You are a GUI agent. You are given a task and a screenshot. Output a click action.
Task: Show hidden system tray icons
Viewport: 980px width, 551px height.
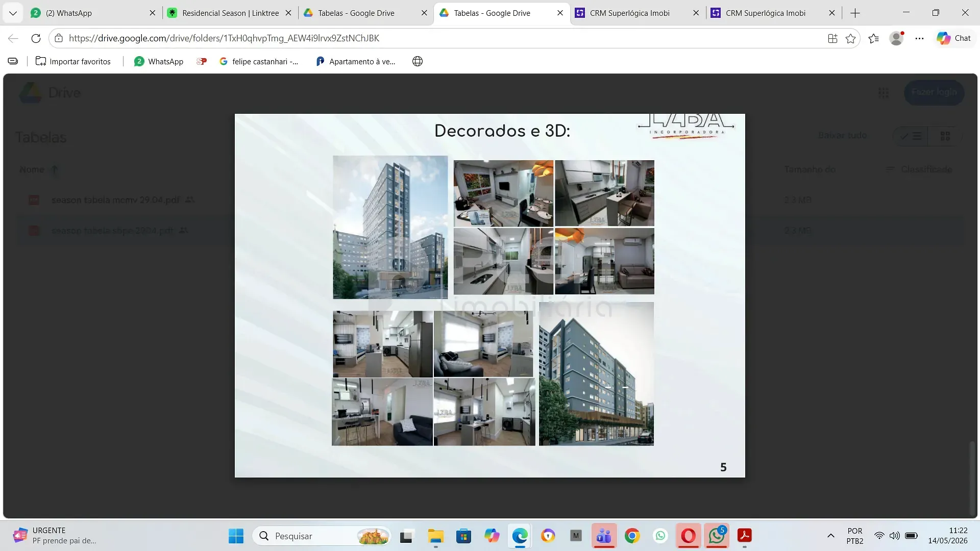point(831,536)
